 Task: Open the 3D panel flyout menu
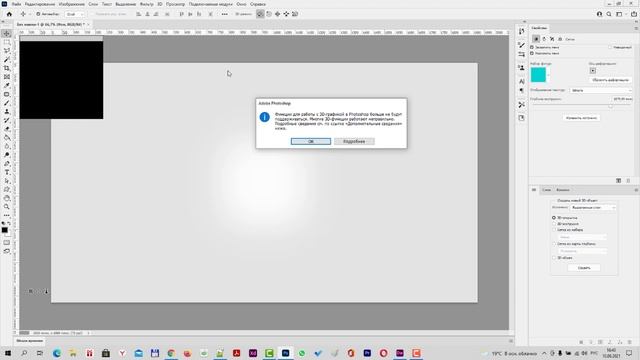click(636, 190)
